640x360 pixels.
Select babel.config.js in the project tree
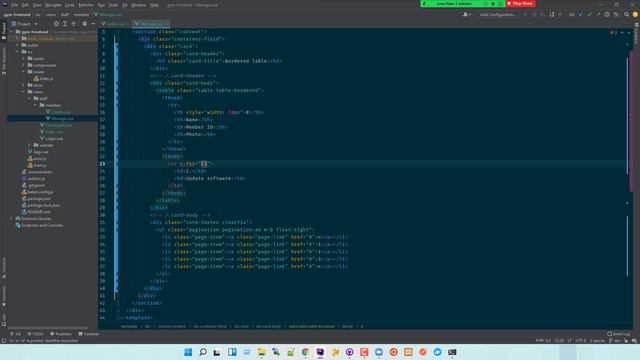tap(38, 192)
